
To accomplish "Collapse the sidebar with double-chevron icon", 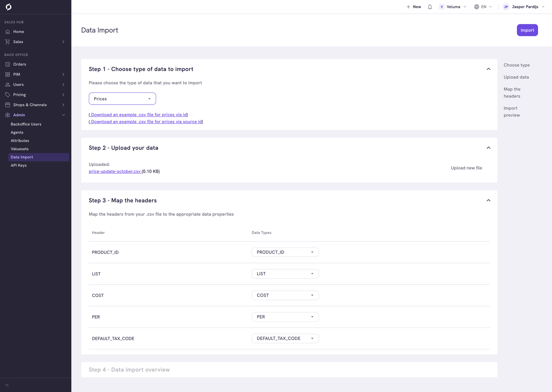I will click(x=7, y=385).
